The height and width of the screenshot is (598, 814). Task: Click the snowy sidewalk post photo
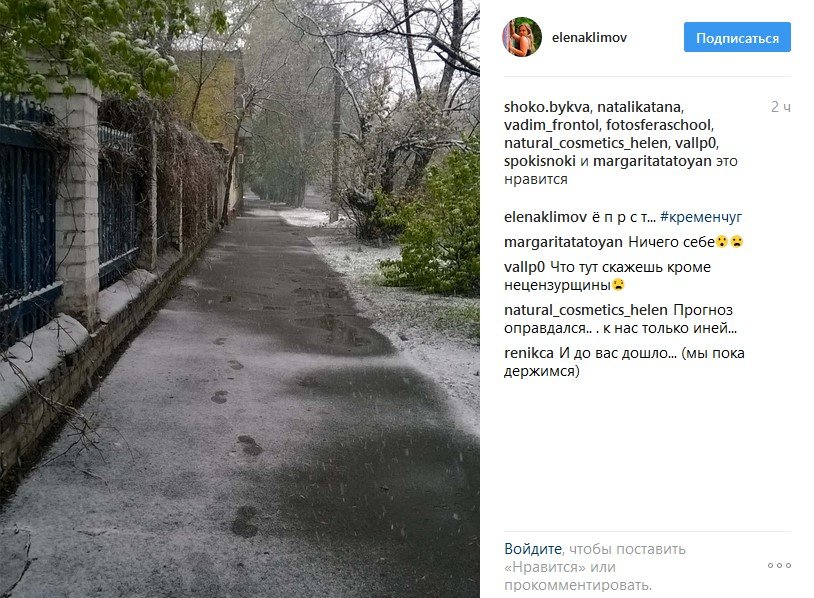[x=240, y=299]
